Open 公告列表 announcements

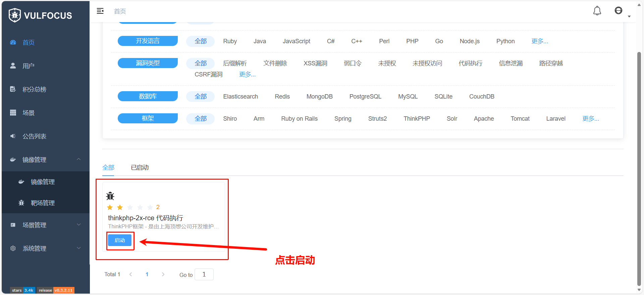point(34,136)
